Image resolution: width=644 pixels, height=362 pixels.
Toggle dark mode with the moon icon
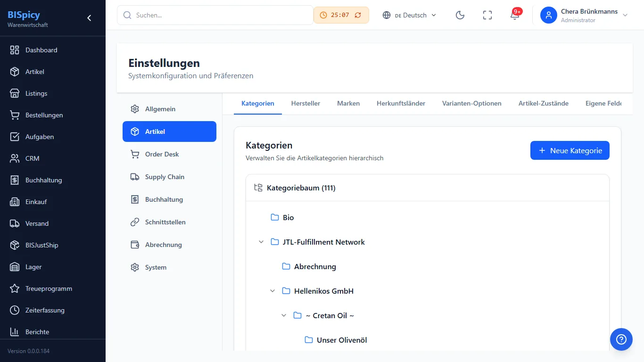click(460, 15)
